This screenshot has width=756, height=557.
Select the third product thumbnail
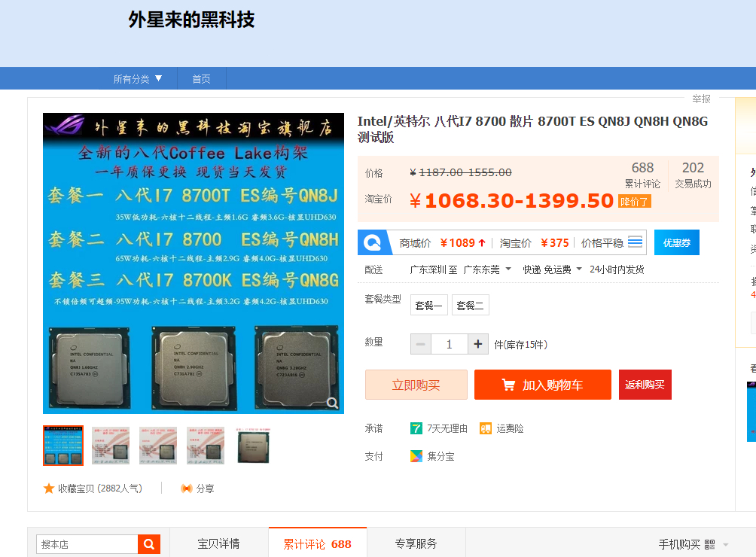pos(157,445)
